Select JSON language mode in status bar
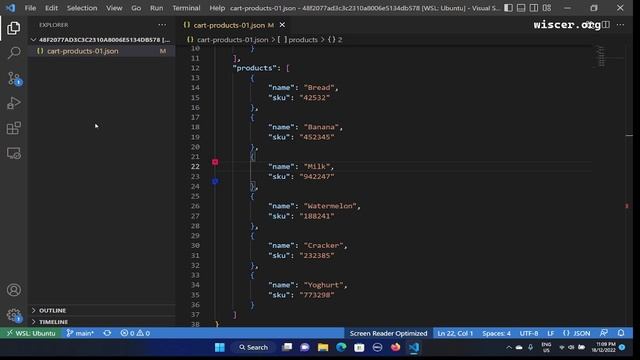Screen dimensions: 640x360 (x=576, y=333)
